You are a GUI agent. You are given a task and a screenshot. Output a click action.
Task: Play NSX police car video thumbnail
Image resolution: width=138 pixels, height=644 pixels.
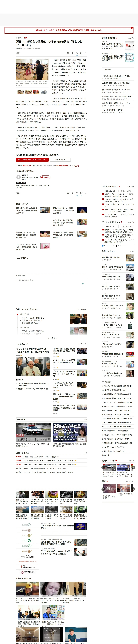[34, 433]
